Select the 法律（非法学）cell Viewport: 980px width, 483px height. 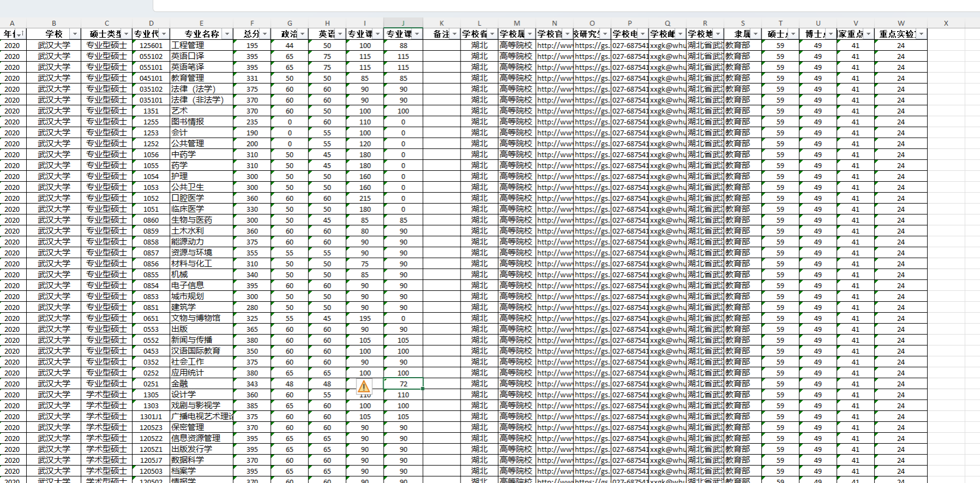point(201,100)
